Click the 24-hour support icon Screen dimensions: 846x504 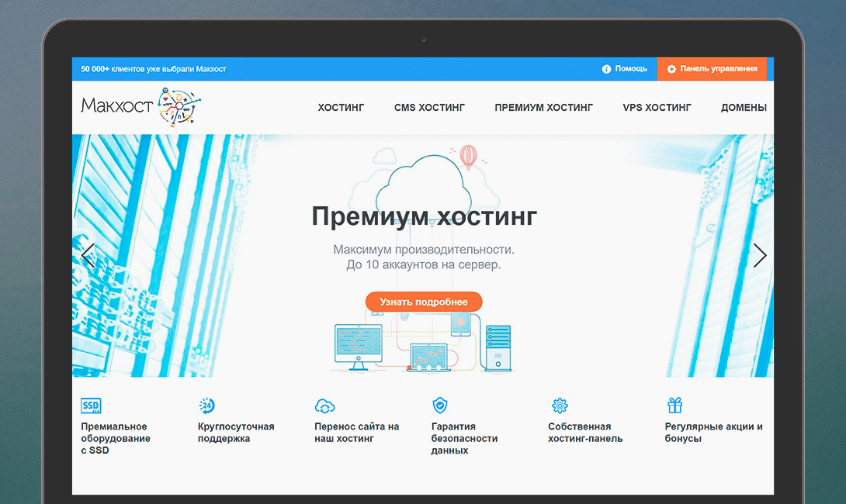[206, 406]
